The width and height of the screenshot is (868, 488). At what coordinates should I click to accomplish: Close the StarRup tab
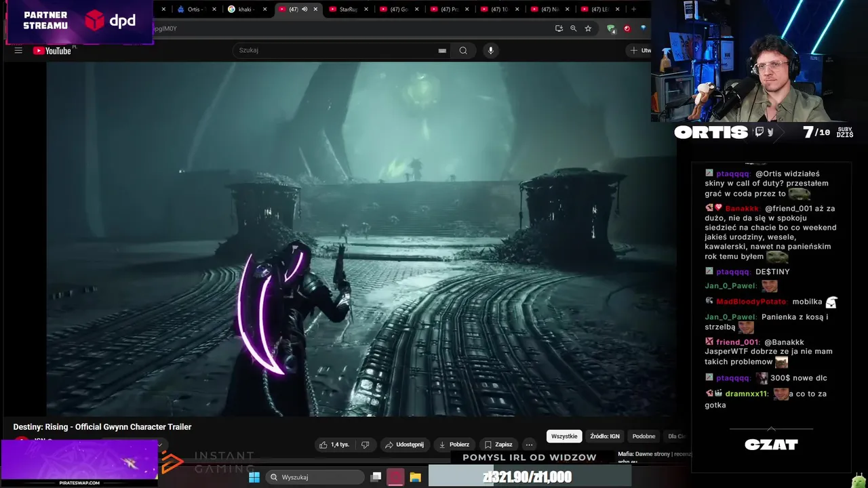(x=366, y=9)
